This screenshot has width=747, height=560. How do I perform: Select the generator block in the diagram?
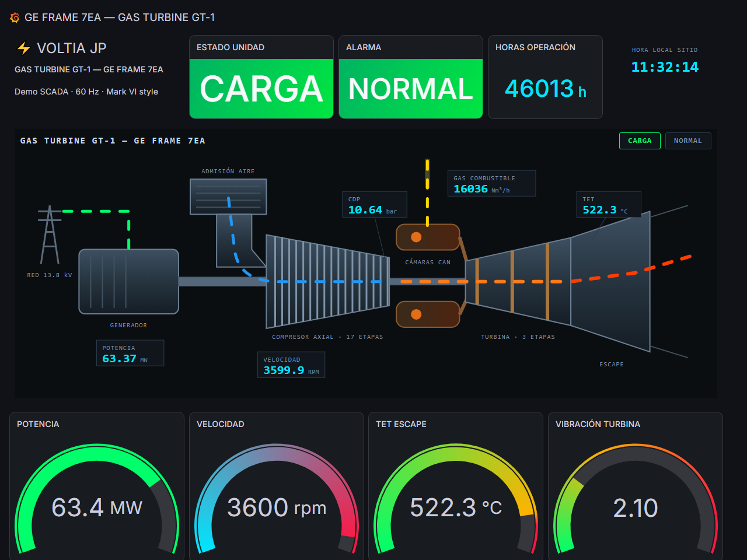point(128,281)
